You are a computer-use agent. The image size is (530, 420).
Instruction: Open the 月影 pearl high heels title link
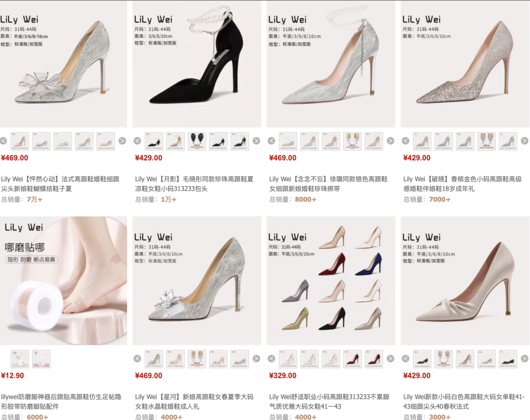tap(194, 184)
